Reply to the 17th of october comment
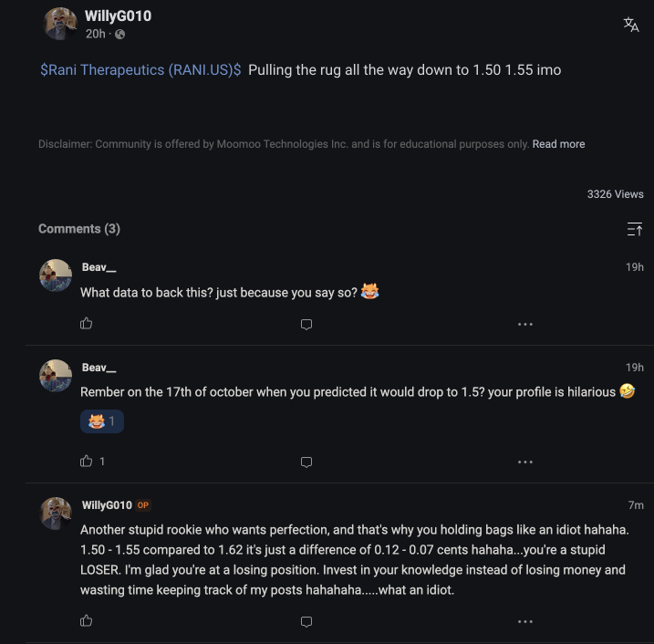The width and height of the screenshot is (654, 644). click(x=306, y=462)
